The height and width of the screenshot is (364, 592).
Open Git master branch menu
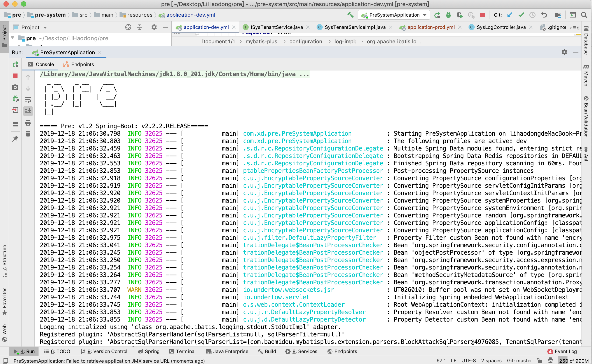click(x=520, y=361)
